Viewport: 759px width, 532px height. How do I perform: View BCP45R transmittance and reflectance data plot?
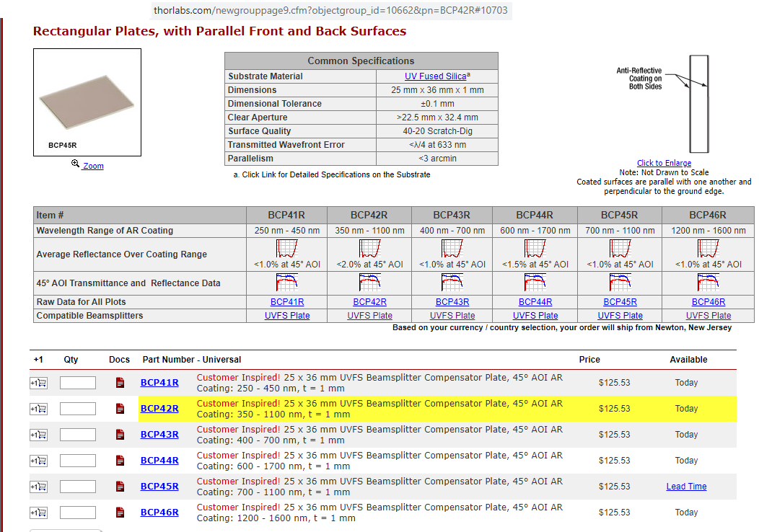tap(620, 283)
